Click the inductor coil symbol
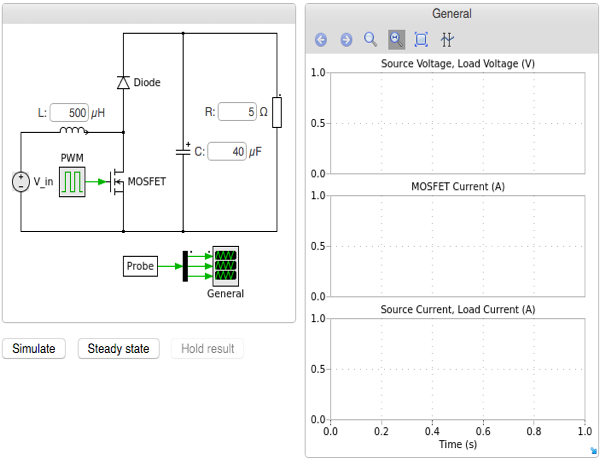The height and width of the screenshot is (460, 600). pos(74,131)
